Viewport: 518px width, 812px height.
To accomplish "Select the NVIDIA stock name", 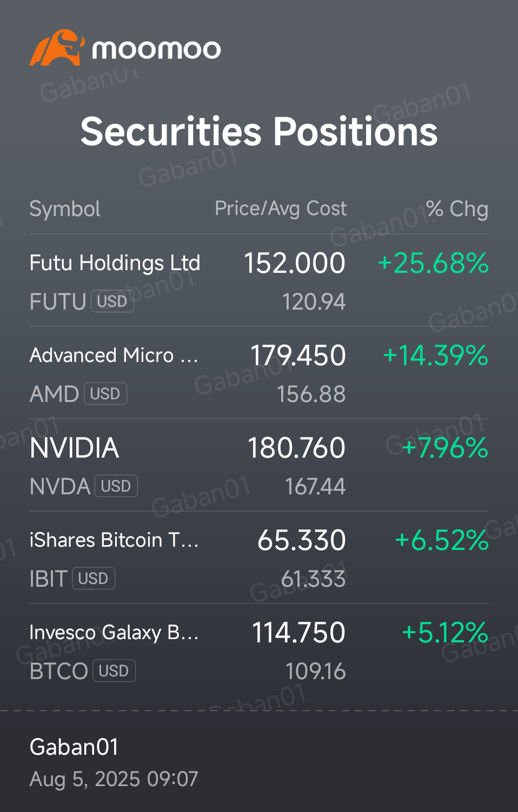I will [x=75, y=448].
